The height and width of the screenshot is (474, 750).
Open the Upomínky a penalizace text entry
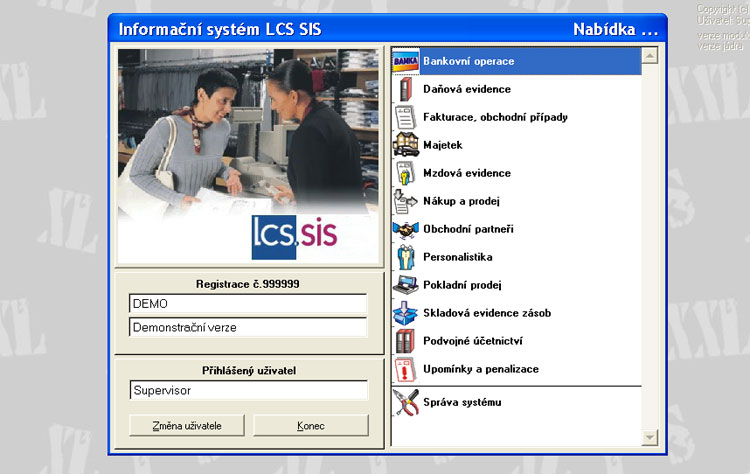pyautogui.click(x=481, y=369)
